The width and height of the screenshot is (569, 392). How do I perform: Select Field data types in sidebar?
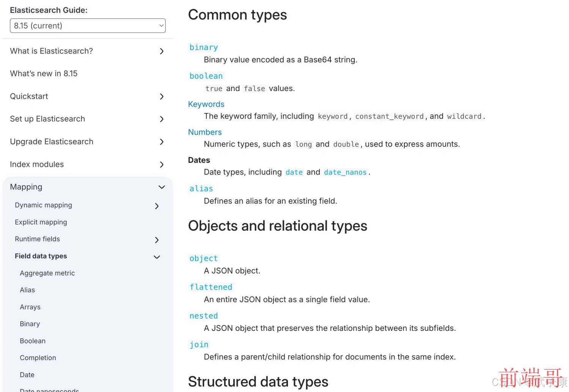(41, 256)
